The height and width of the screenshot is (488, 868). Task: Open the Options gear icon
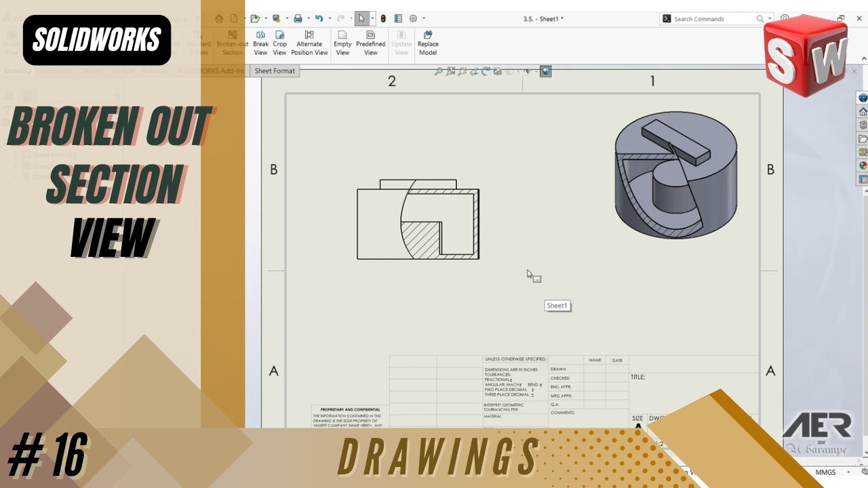413,18
